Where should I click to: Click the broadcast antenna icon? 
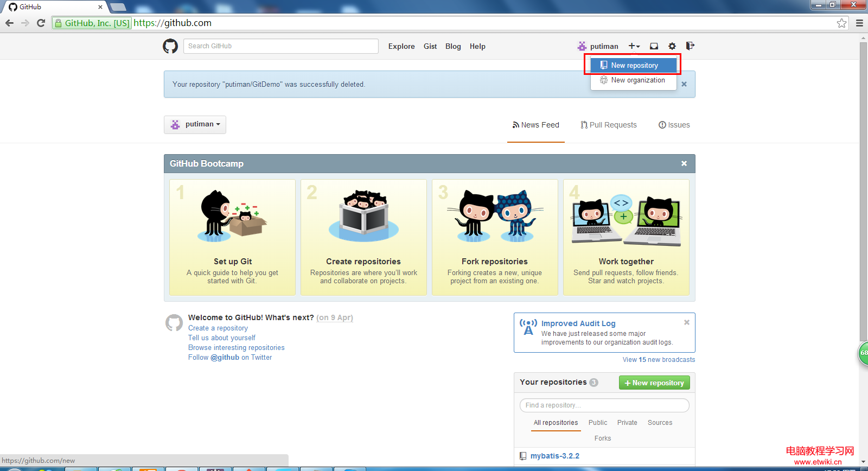528,327
